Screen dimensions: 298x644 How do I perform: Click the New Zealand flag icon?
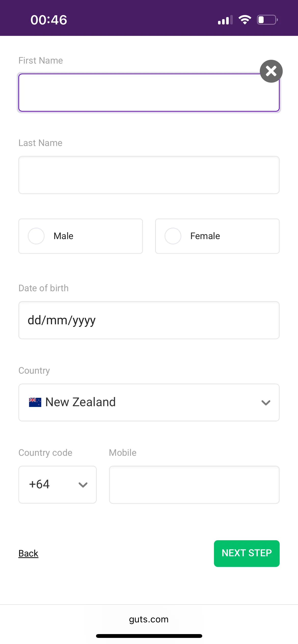tap(35, 402)
